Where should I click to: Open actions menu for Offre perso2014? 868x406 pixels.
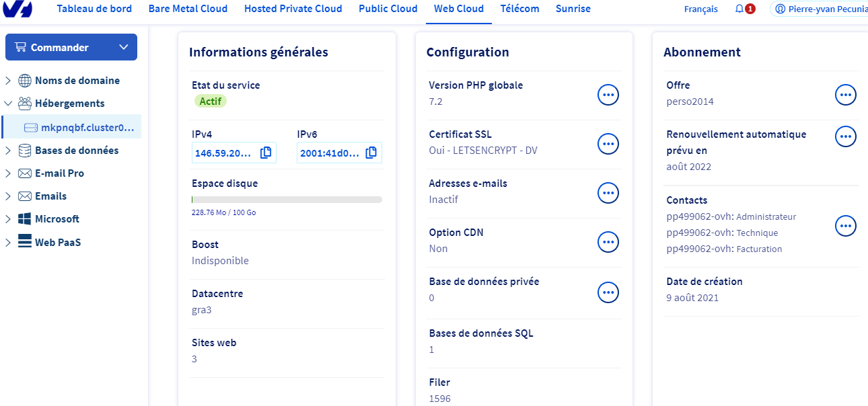[x=845, y=95]
